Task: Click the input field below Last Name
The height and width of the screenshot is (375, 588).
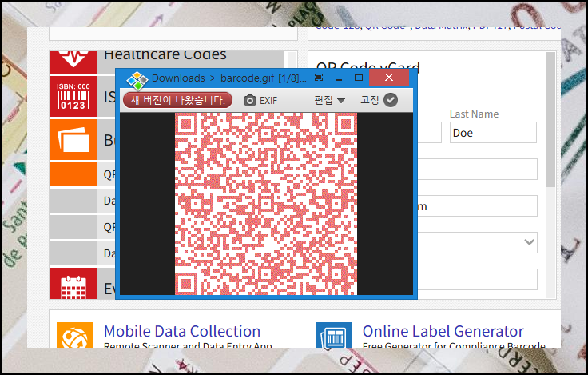Action: (x=477, y=169)
